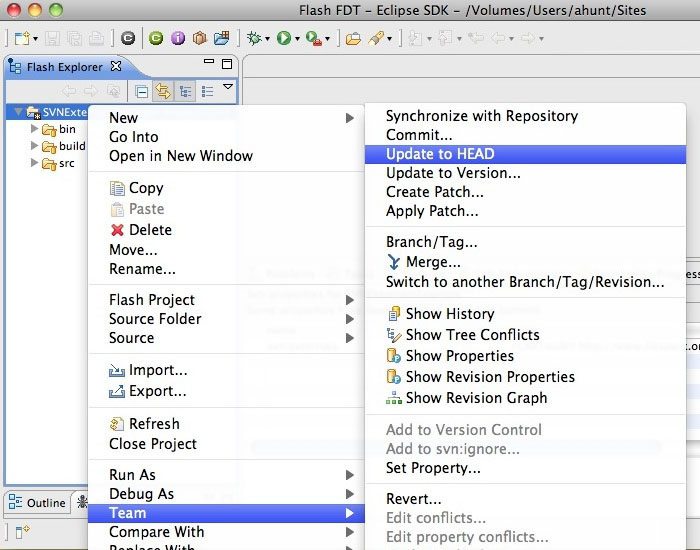This screenshot has width=700, height=550.
Task: Expand the build folder
Action: pyautogui.click(x=34, y=146)
